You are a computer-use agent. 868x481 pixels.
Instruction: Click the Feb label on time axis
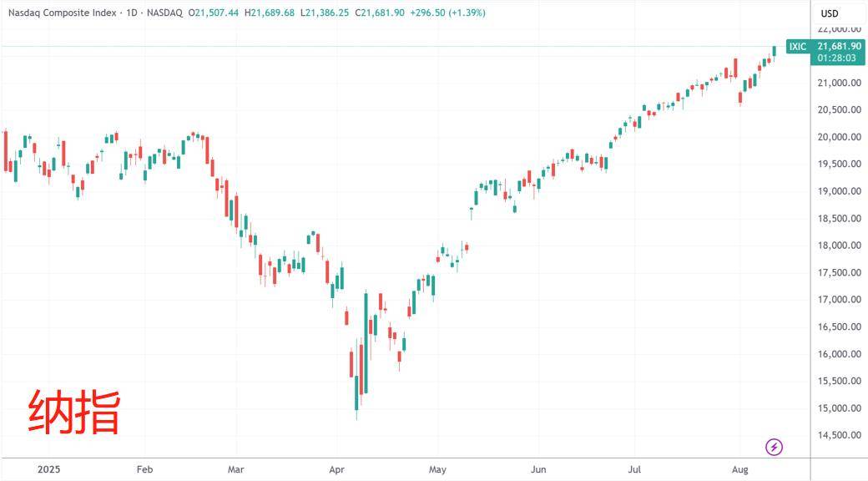(144, 469)
